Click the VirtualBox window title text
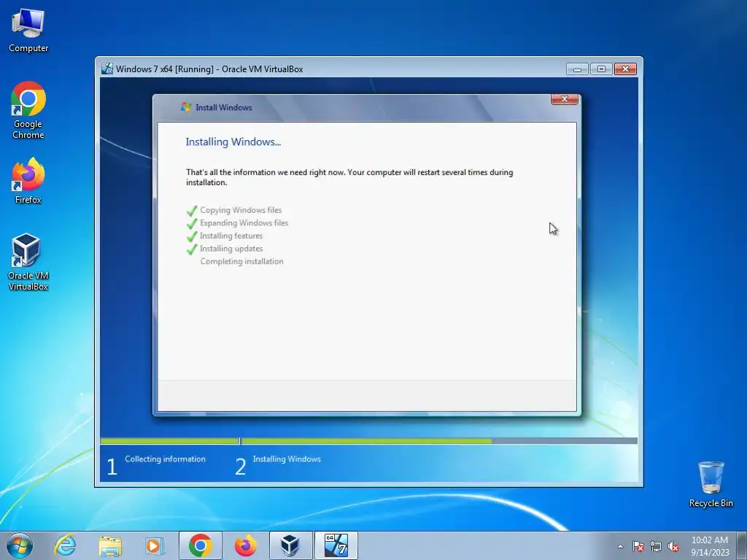The height and width of the screenshot is (560, 747). click(x=209, y=69)
